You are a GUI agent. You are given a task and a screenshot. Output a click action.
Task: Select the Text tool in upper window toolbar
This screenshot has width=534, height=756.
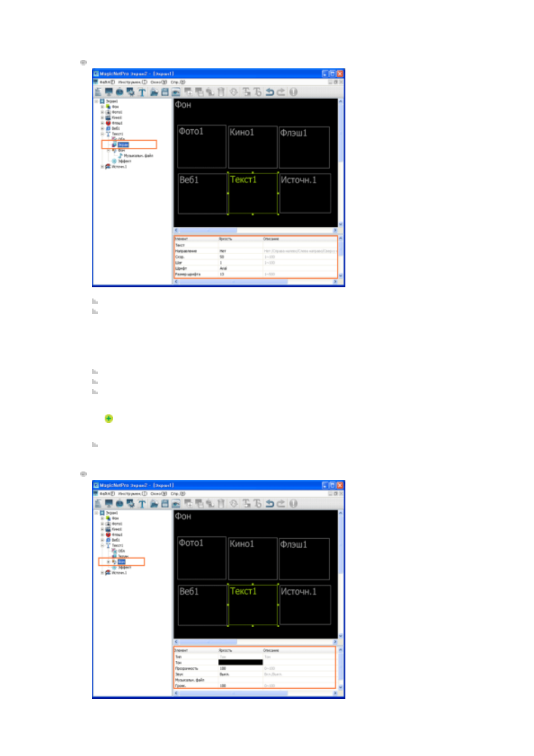142,92
